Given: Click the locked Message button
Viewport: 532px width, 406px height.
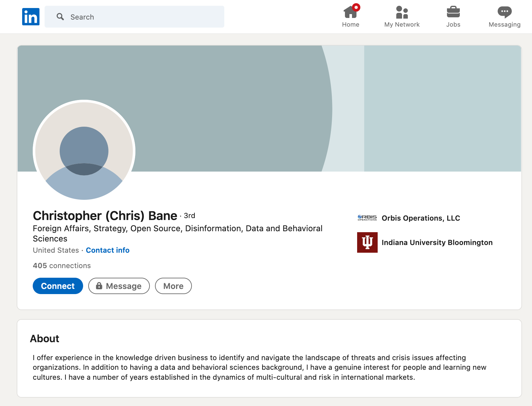Looking at the screenshot, I should pyautogui.click(x=119, y=286).
